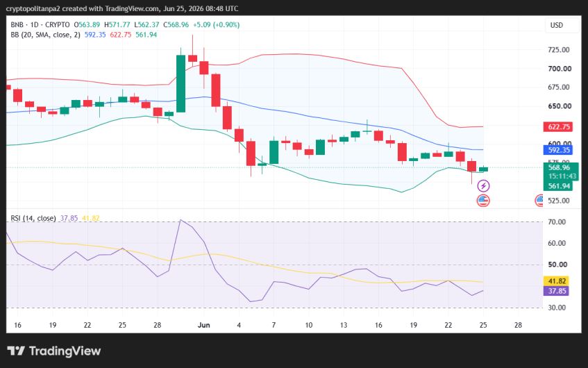The width and height of the screenshot is (588, 368).
Task: Click the purple lightning bolt event icon
Action: 483,185
